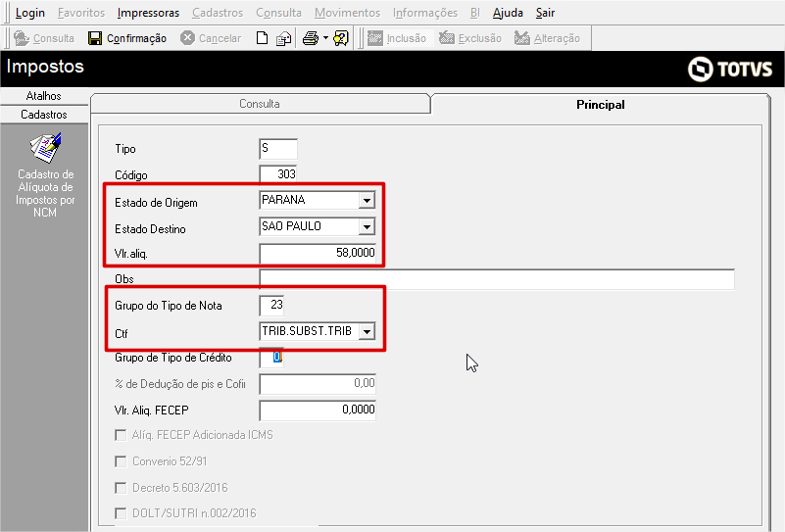This screenshot has height=532, width=785.
Task: Click the % de Dedução de pis field
Action: point(318,384)
